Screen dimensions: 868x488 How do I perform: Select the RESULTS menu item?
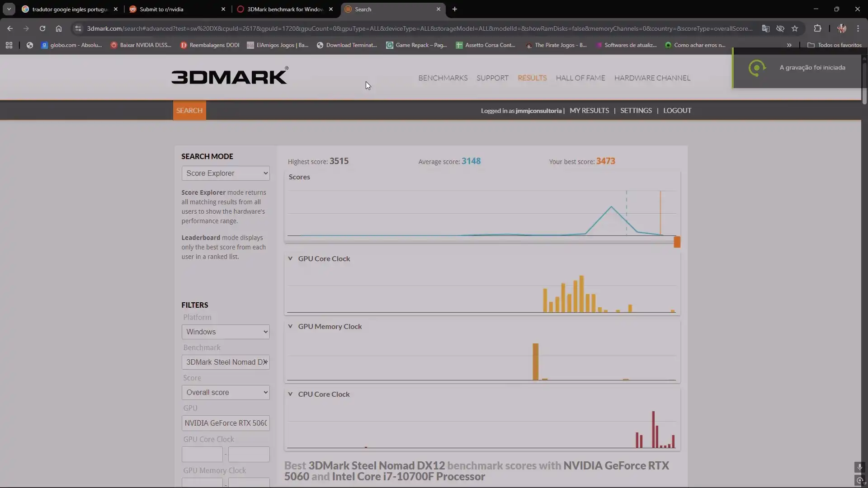click(x=532, y=78)
